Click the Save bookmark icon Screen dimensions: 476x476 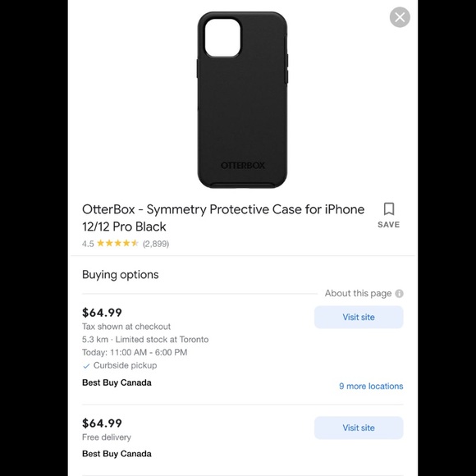click(x=389, y=209)
